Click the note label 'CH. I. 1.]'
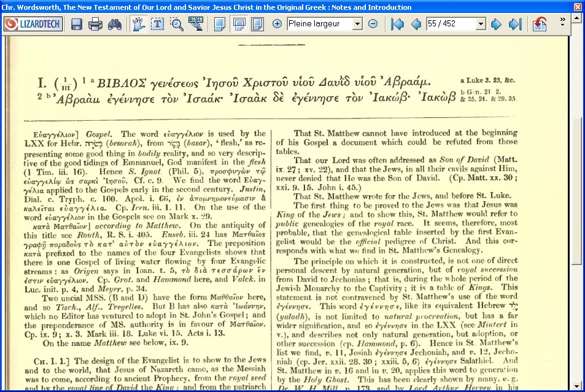 [x=52, y=361]
